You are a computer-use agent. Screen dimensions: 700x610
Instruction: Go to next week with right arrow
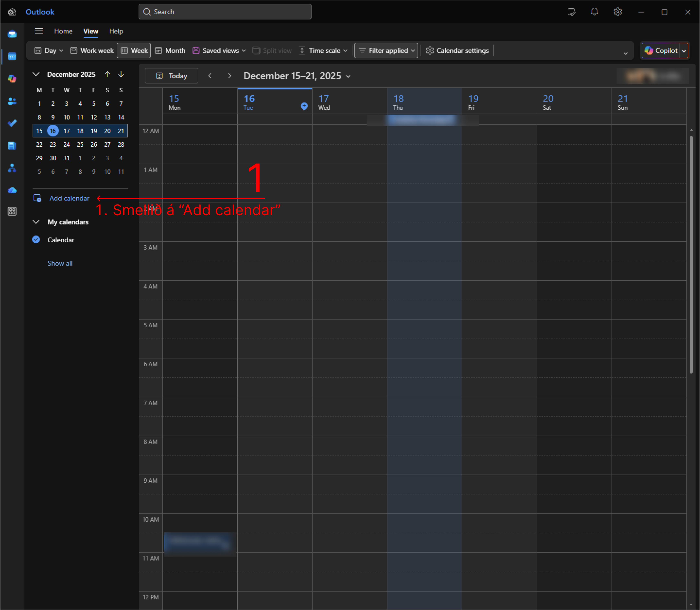click(x=229, y=76)
